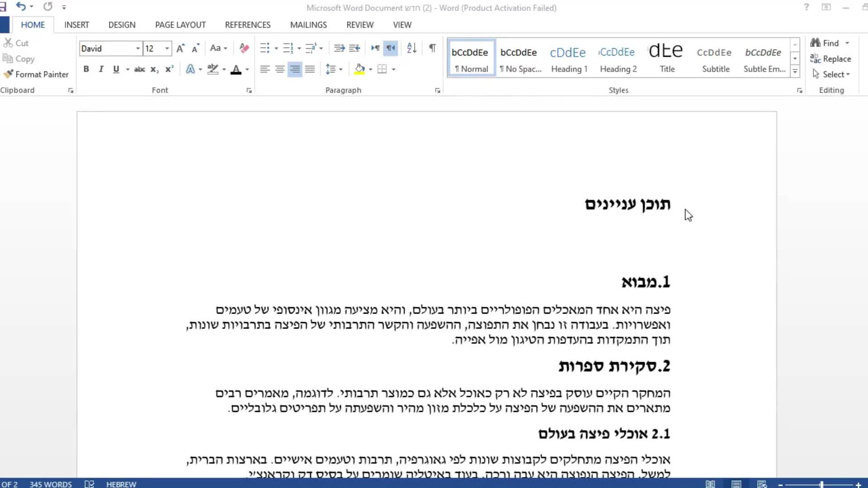Click the Decrease Indent icon
Viewport: 868px width, 488px height.
click(x=339, y=48)
